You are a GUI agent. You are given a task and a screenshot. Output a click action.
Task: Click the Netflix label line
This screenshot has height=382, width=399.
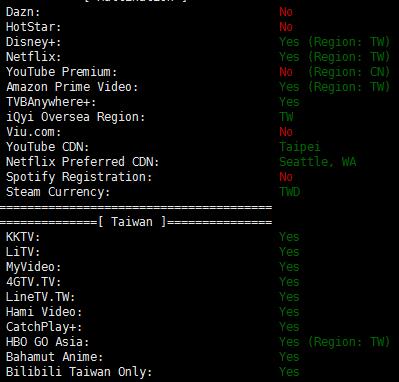[33, 57]
